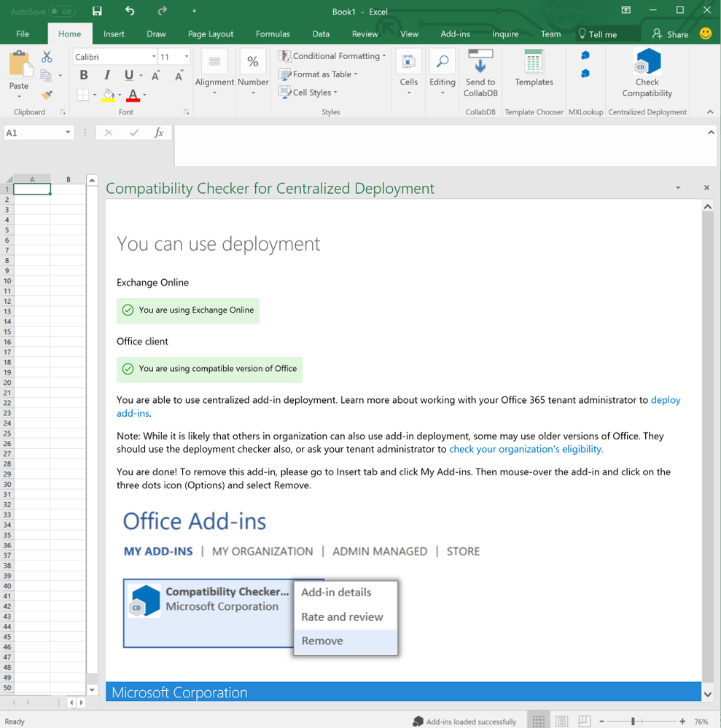Click the zoom slider handle
Screen dimensions: 721x728
click(633, 721)
